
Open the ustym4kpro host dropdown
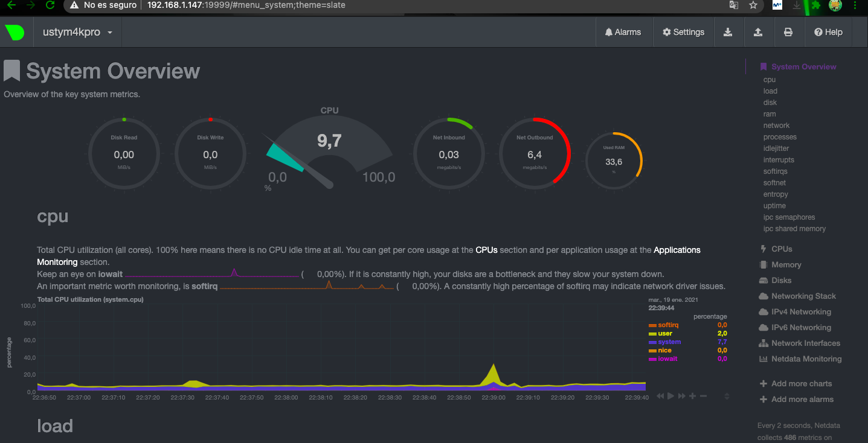(x=77, y=33)
